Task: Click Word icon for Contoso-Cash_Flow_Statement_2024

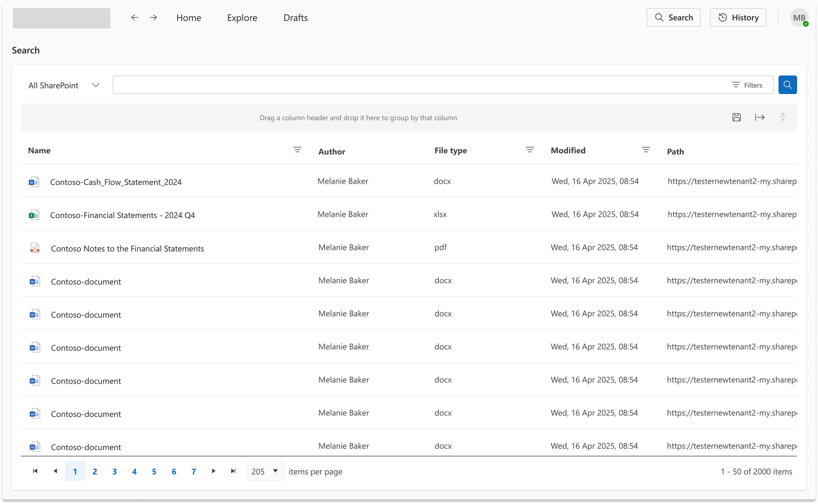Action: (34, 182)
